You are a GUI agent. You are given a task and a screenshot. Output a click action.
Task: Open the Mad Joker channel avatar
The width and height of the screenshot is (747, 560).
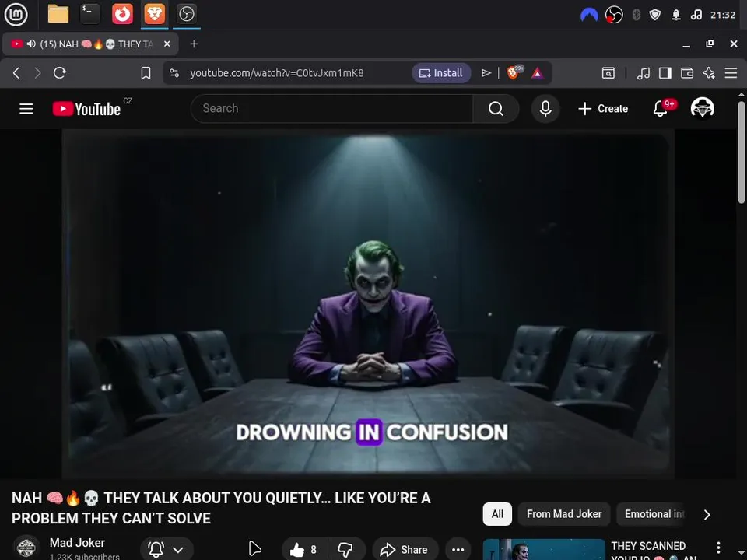point(26,548)
